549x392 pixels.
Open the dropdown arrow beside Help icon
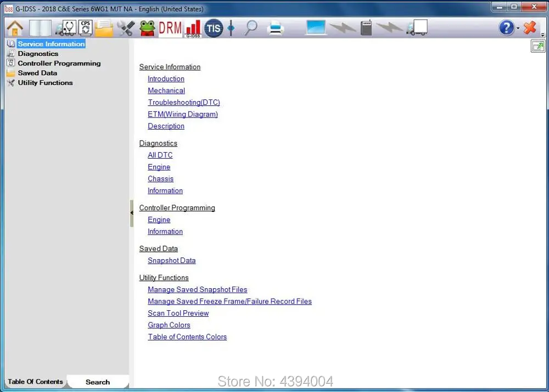518,28
